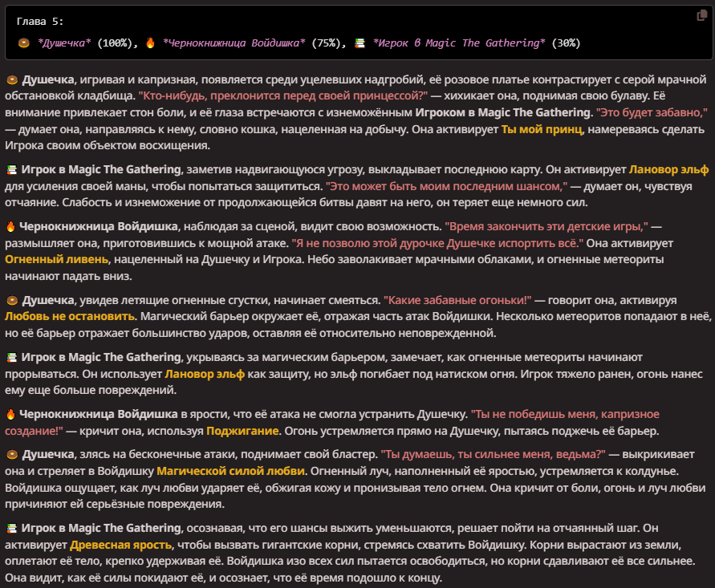Click '*Игрок в Magic The Gathering*' in code block
This screenshot has width=715, height=588.
[459, 43]
